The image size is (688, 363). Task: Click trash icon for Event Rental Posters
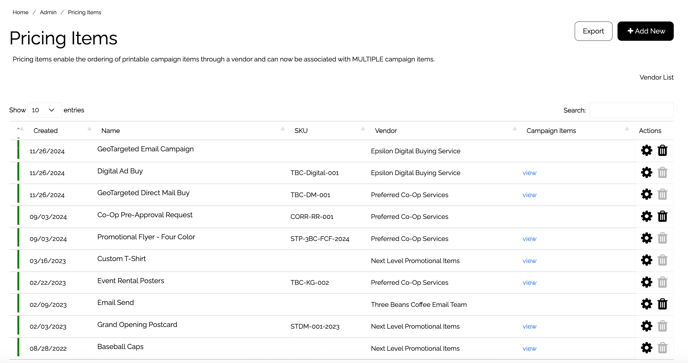click(x=663, y=282)
